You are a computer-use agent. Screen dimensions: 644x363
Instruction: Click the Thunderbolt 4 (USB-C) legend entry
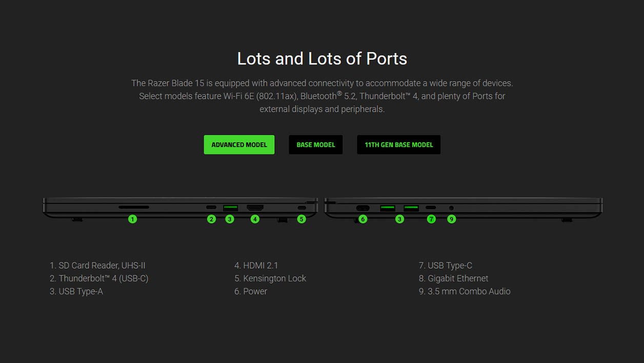[99, 278]
